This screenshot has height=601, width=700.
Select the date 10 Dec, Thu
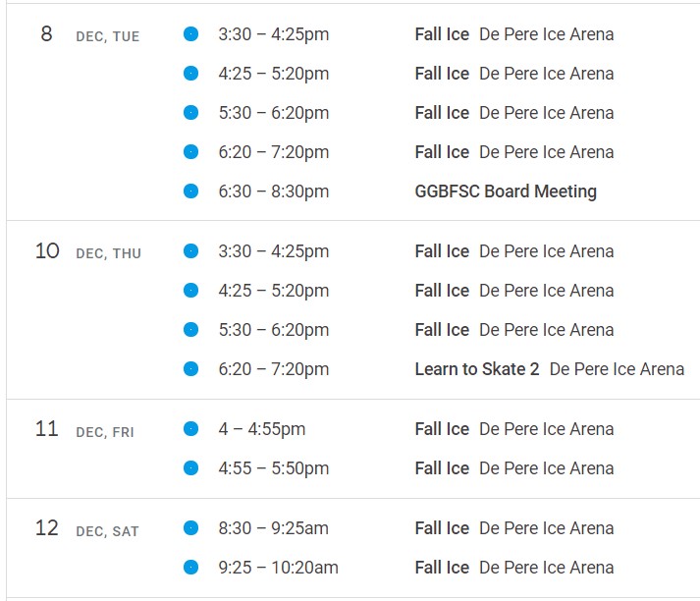point(88,251)
